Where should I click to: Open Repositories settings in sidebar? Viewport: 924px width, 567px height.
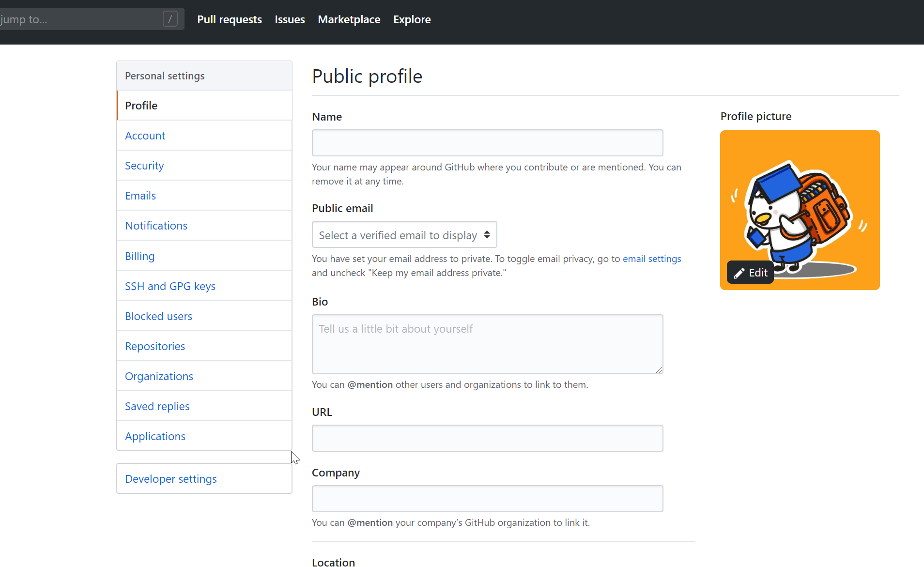point(204,346)
